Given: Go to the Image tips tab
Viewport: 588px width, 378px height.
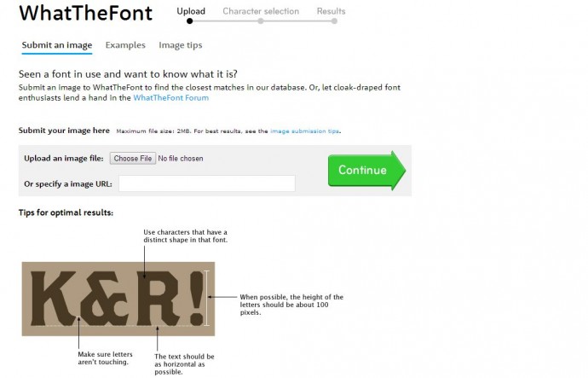Looking at the screenshot, I should 181,45.
